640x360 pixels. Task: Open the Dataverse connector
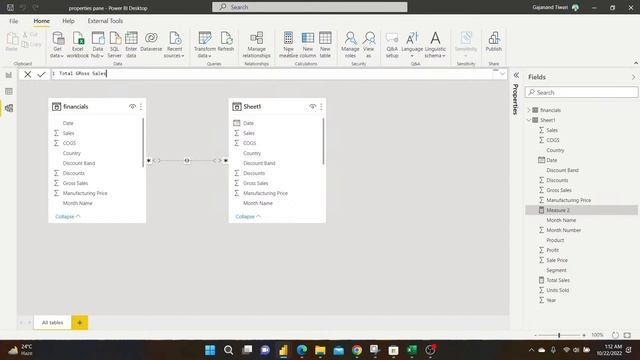tap(151, 42)
